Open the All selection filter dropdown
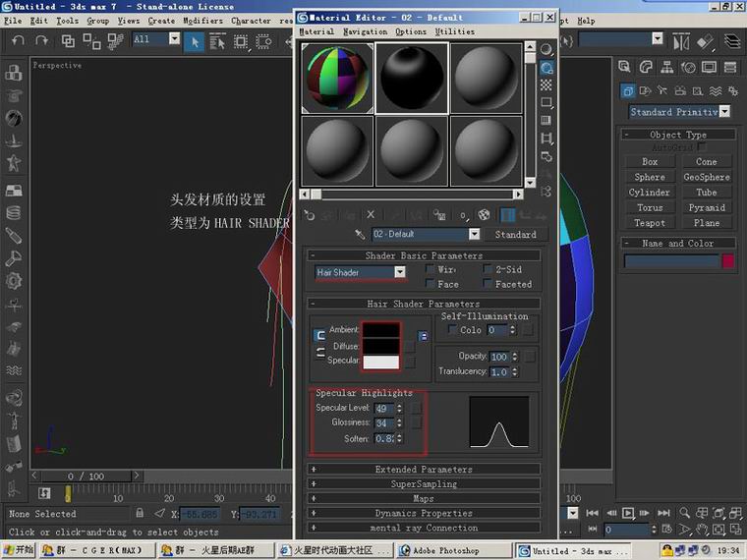This screenshot has height=560, width=747. pyautogui.click(x=175, y=38)
